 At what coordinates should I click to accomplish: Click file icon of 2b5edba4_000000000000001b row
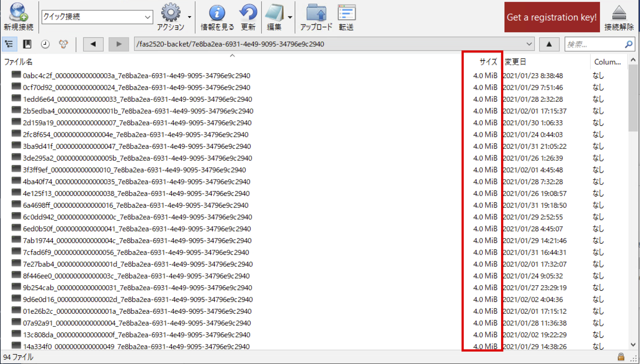tap(16, 110)
